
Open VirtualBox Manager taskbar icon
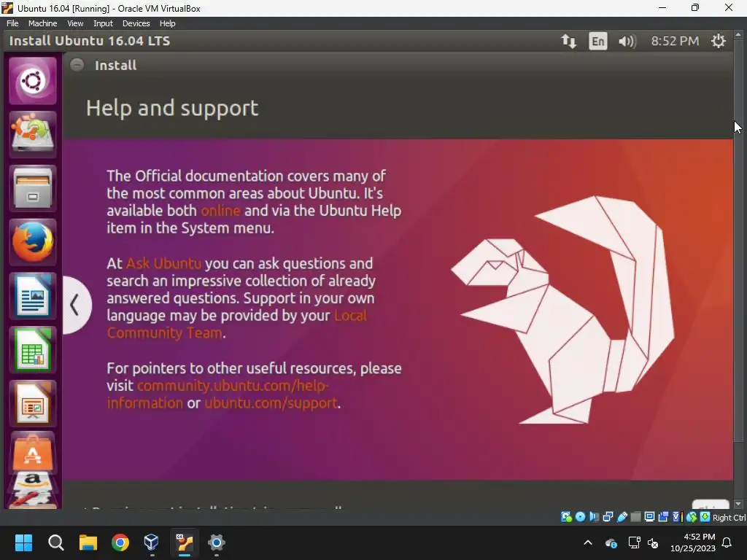(152, 542)
